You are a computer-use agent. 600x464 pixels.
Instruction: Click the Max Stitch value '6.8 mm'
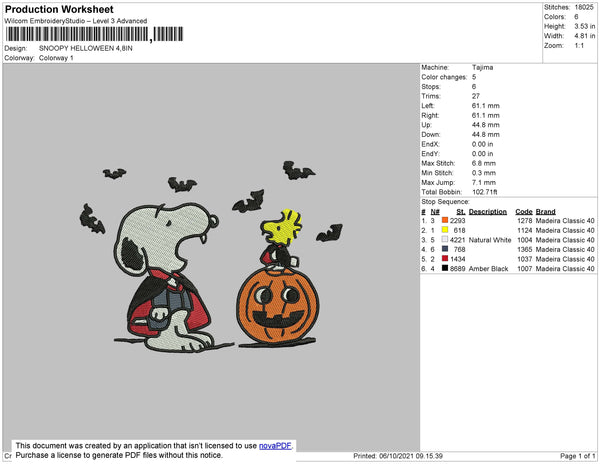[484, 163]
